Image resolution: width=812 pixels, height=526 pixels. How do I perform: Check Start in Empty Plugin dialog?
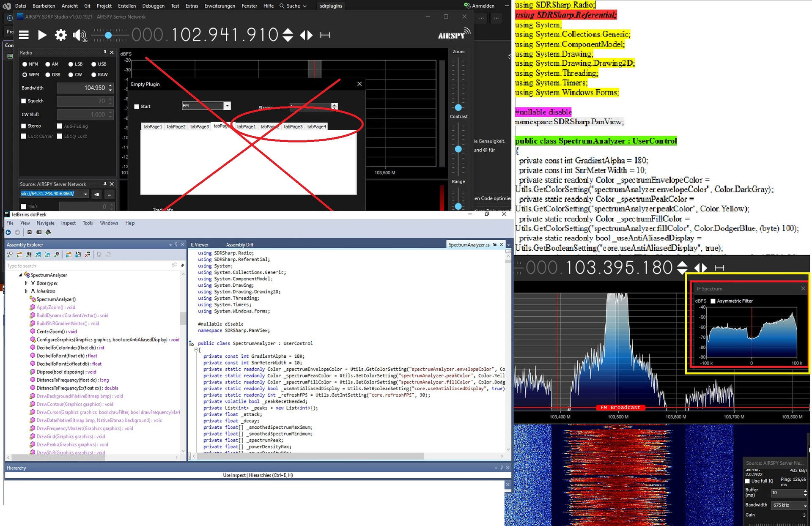pos(137,107)
